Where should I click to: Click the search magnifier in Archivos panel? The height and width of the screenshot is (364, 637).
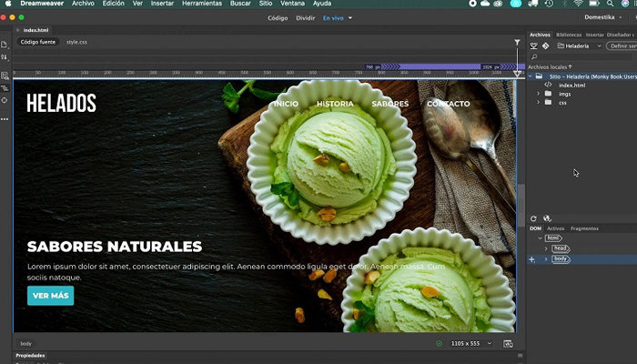coord(534,56)
